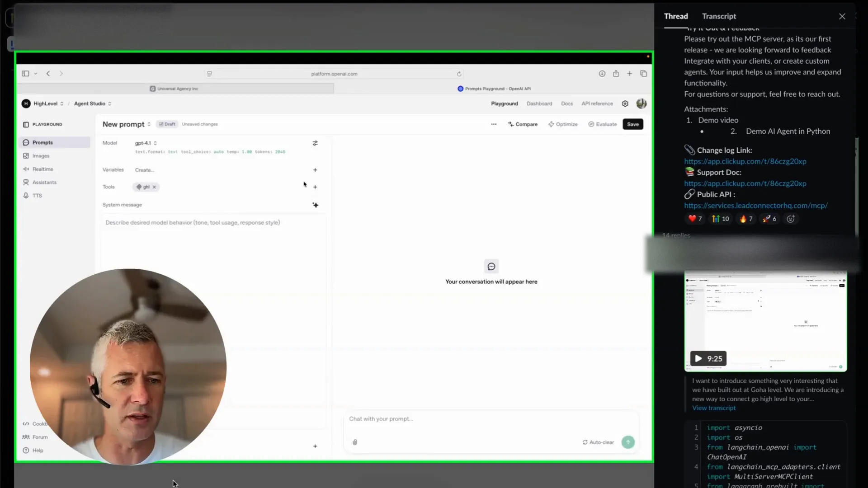The image size is (868, 488).
Task: Open the Public API leadconnectorhq link
Action: pyautogui.click(x=756, y=206)
